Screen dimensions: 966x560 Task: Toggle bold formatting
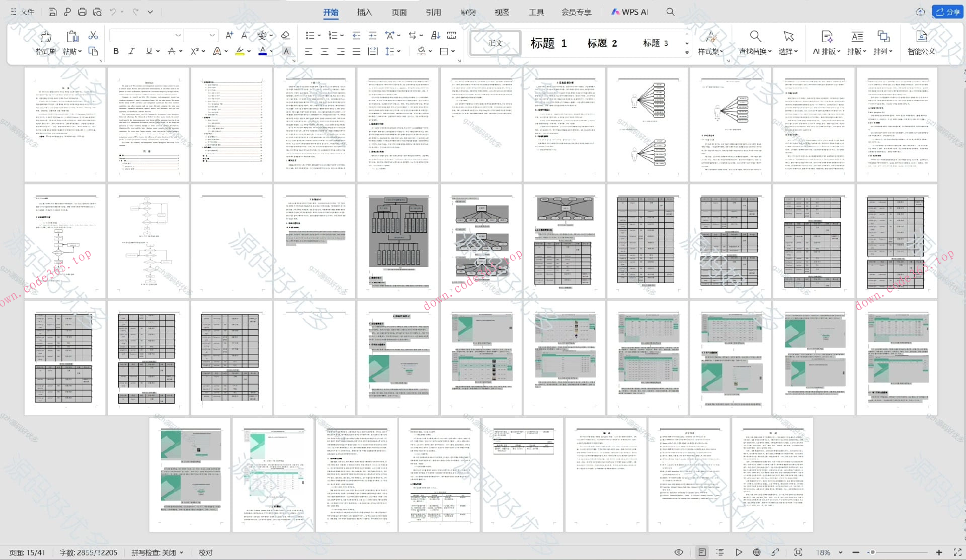116,51
